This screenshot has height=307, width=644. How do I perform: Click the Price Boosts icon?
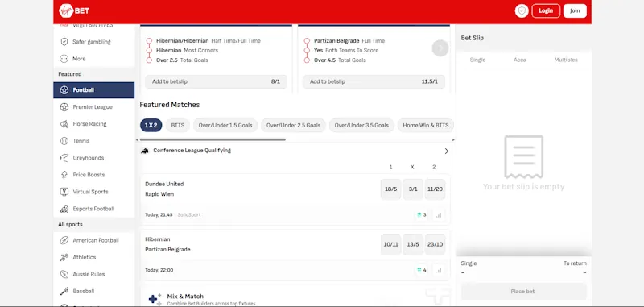click(64, 175)
